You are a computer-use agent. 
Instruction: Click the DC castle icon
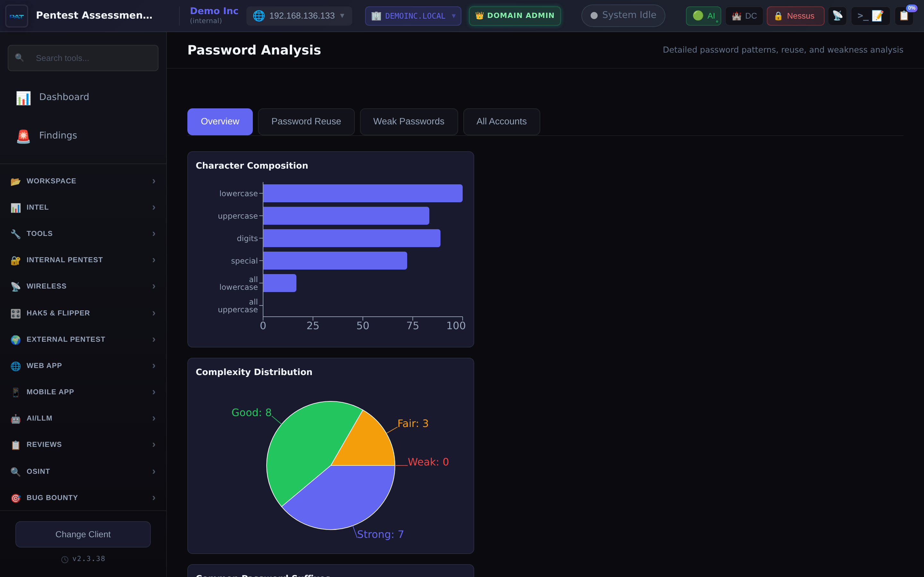point(744,16)
